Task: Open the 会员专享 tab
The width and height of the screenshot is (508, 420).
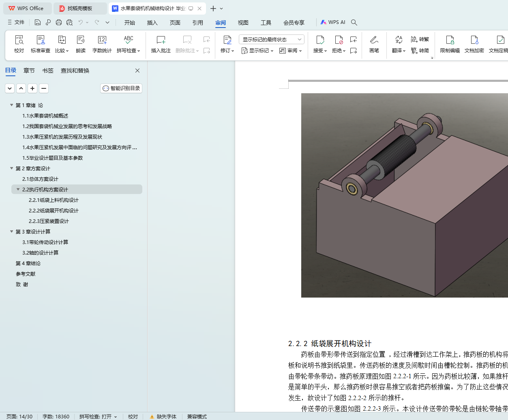Action: [x=294, y=23]
